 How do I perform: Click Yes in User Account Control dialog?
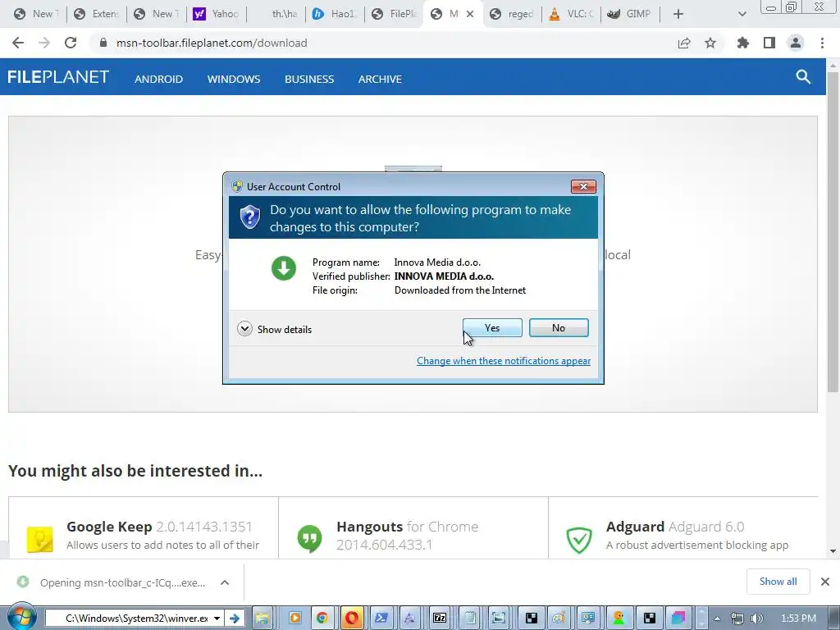coord(492,328)
